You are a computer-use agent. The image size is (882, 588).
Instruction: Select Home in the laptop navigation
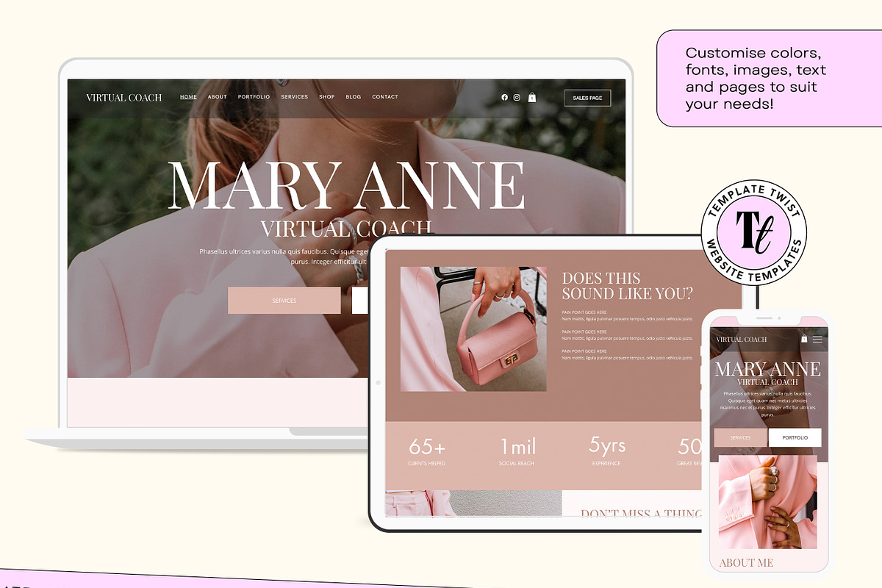coord(188,97)
